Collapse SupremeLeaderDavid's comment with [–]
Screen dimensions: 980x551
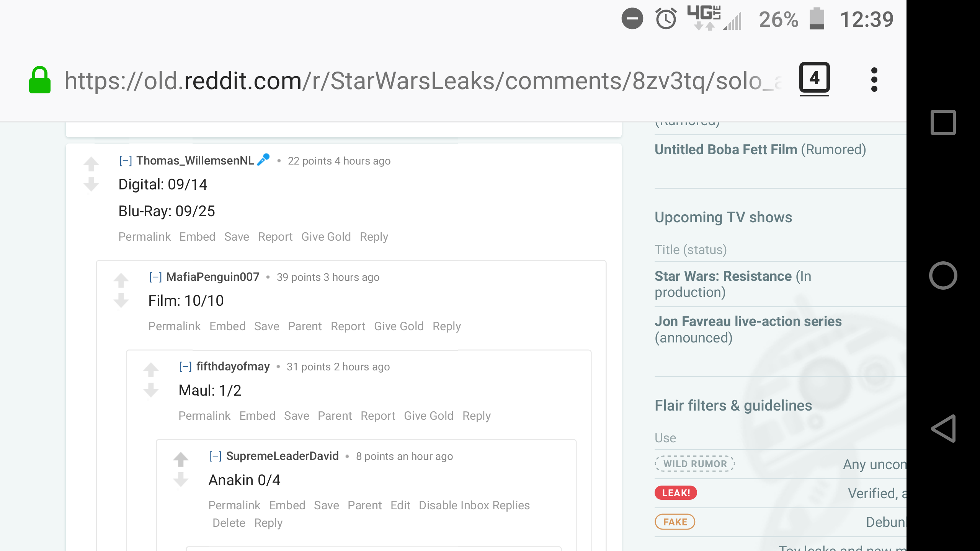[215, 456]
